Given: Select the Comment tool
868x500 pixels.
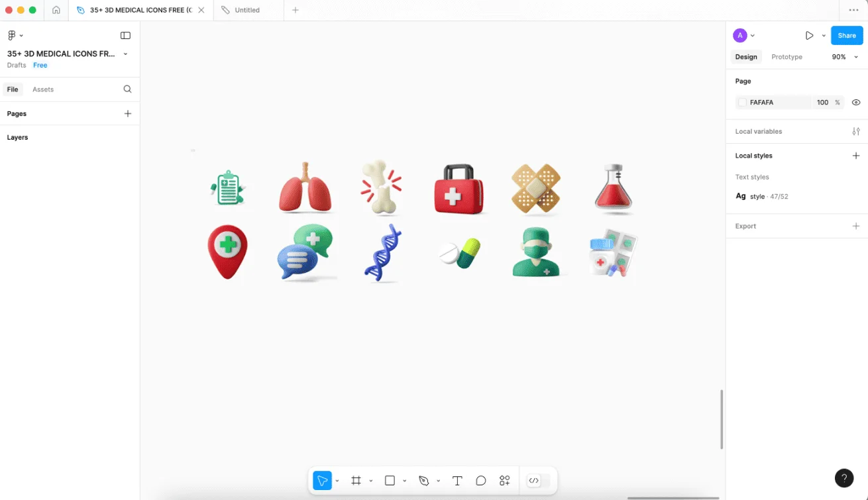Looking at the screenshot, I should tap(481, 481).
